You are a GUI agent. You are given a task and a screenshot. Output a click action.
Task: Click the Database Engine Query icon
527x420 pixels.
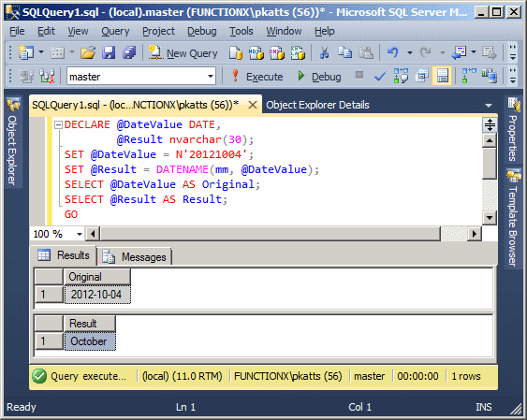coord(236,52)
